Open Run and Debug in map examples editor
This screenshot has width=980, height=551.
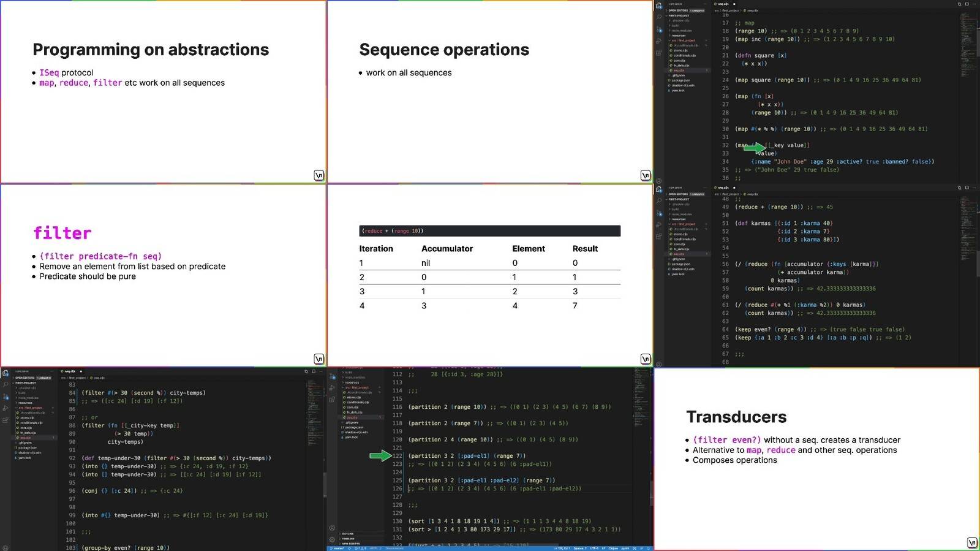(x=659, y=41)
